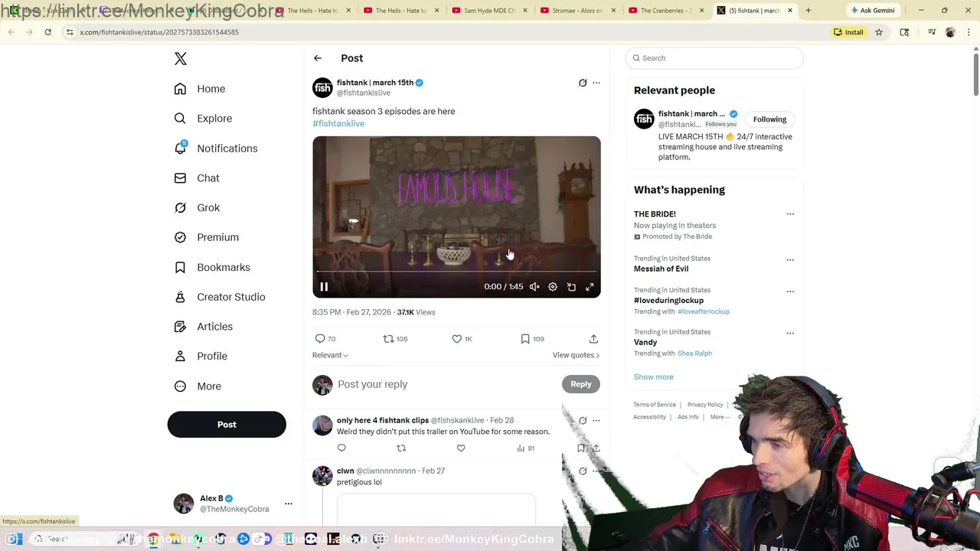Open options for Vandy trend
Screen dimensions: 980x551
(790, 334)
